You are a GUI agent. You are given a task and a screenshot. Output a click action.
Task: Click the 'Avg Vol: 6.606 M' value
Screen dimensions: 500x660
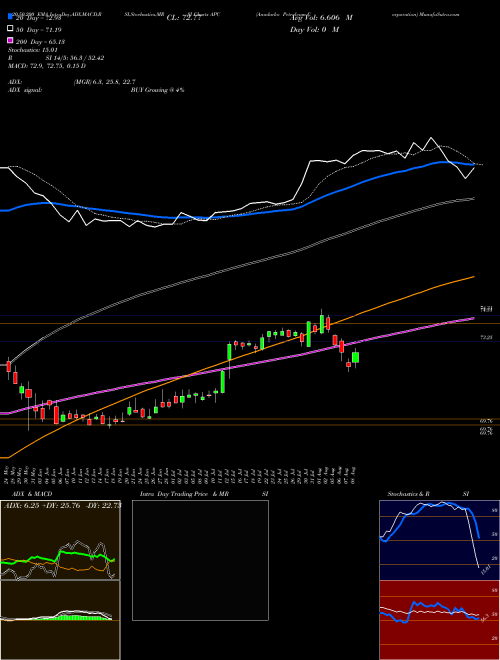321,18
